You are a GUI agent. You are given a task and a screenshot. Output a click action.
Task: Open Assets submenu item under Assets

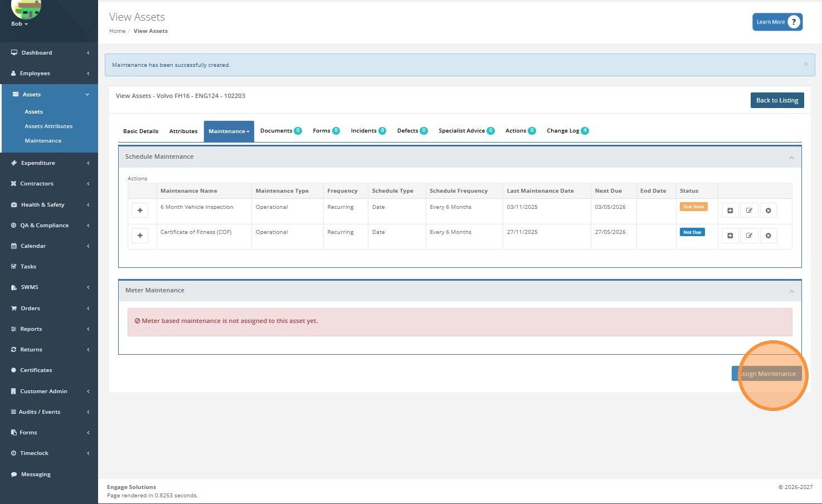tap(33, 112)
